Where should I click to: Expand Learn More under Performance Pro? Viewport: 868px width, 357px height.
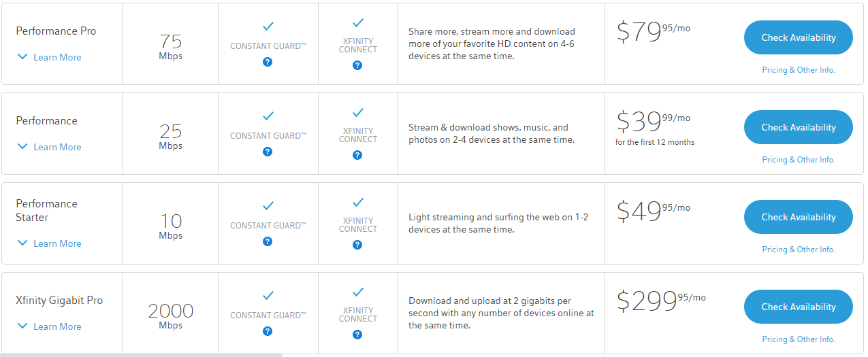tap(50, 57)
